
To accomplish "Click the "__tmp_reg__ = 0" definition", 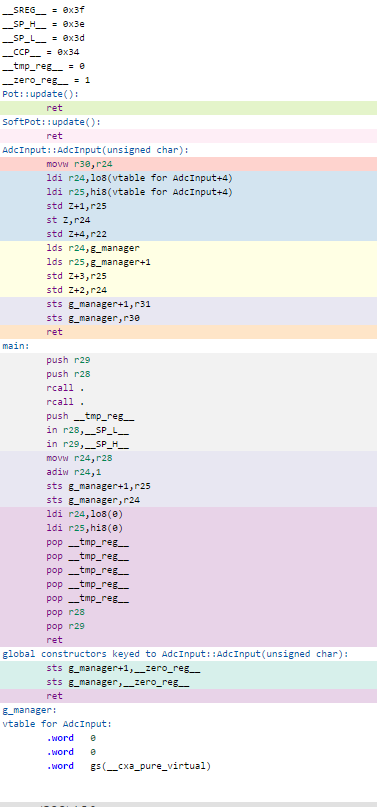I will click(x=44, y=66).
